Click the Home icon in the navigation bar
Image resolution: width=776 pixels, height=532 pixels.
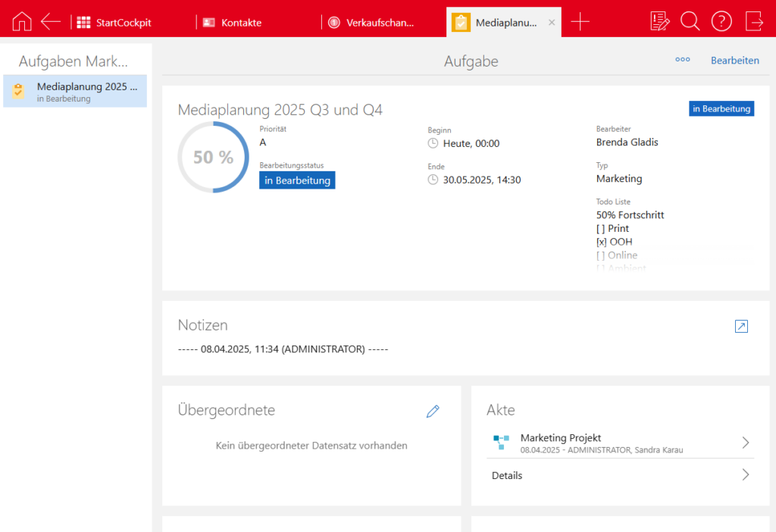click(x=21, y=20)
